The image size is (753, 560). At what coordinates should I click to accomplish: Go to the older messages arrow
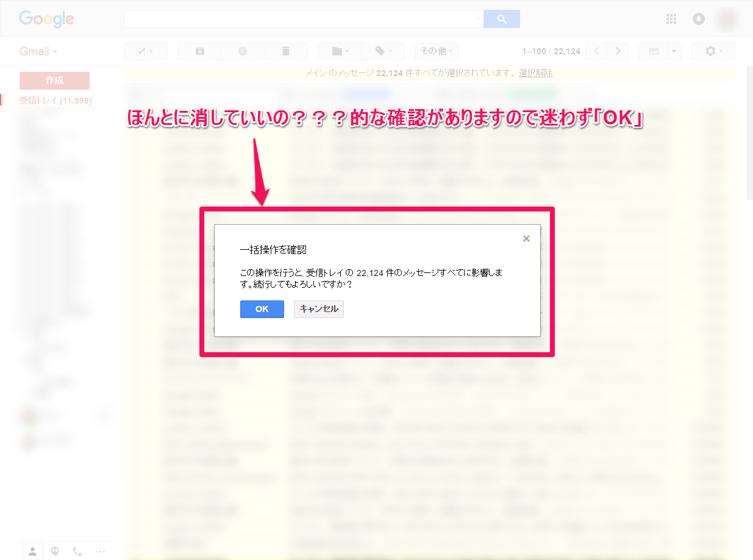click(618, 51)
